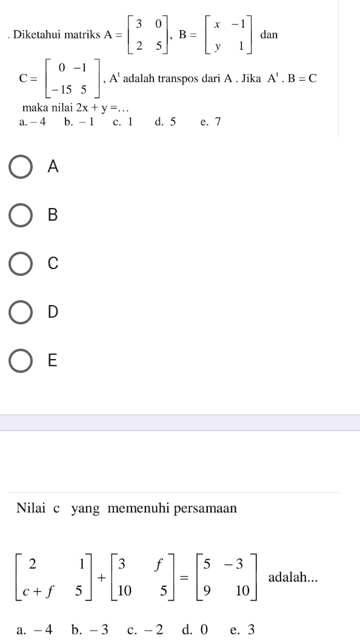Click the letter label C
Viewport: 360px width, 644px height.
click(53, 263)
